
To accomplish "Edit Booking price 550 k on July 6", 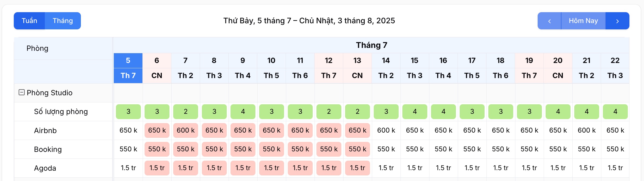I will (x=157, y=149).
